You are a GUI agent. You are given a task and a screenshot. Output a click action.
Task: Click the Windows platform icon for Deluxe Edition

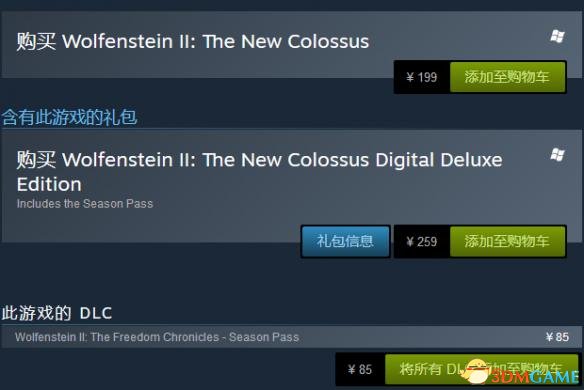point(557,154)
